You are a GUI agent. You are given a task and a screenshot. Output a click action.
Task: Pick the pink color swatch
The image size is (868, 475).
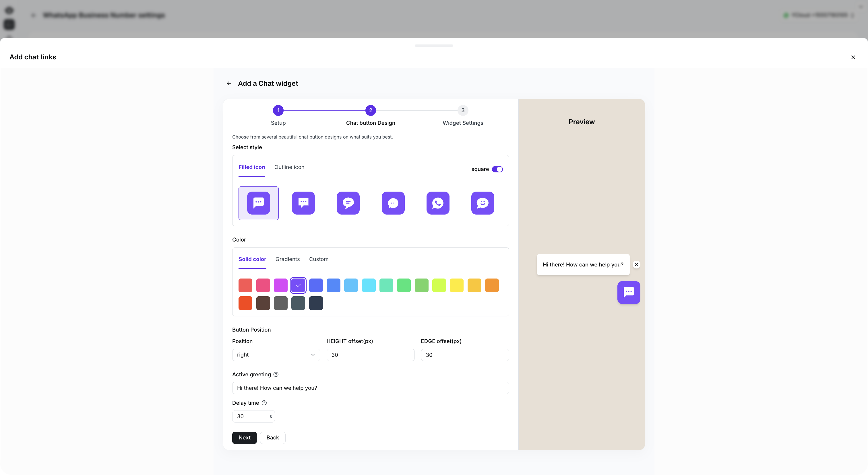pos(263,285)
